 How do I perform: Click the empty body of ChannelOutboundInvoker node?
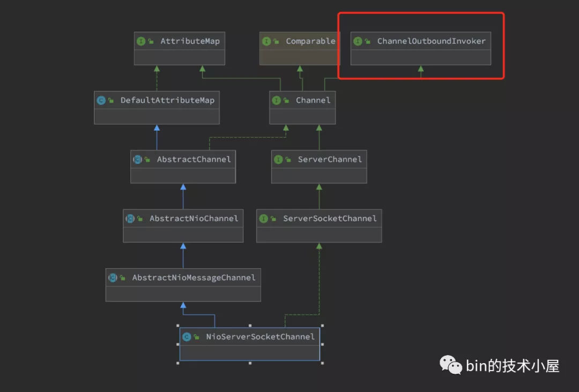click(421, 57)
